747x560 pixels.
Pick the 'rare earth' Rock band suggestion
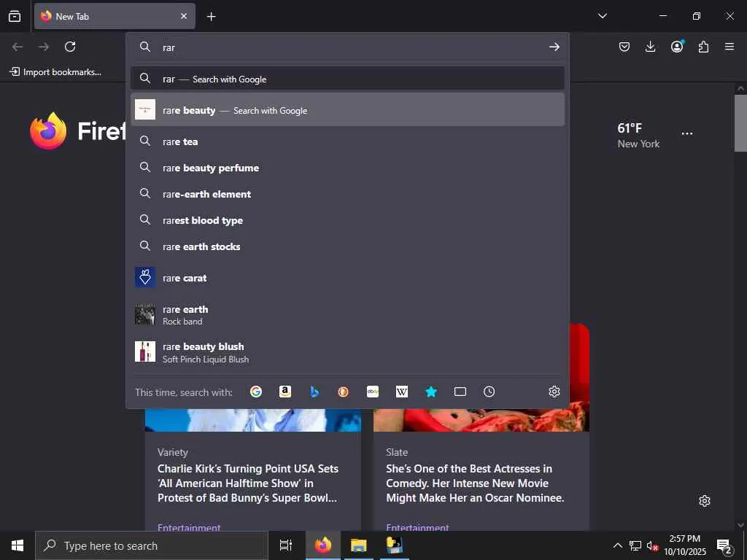[348, 315]
